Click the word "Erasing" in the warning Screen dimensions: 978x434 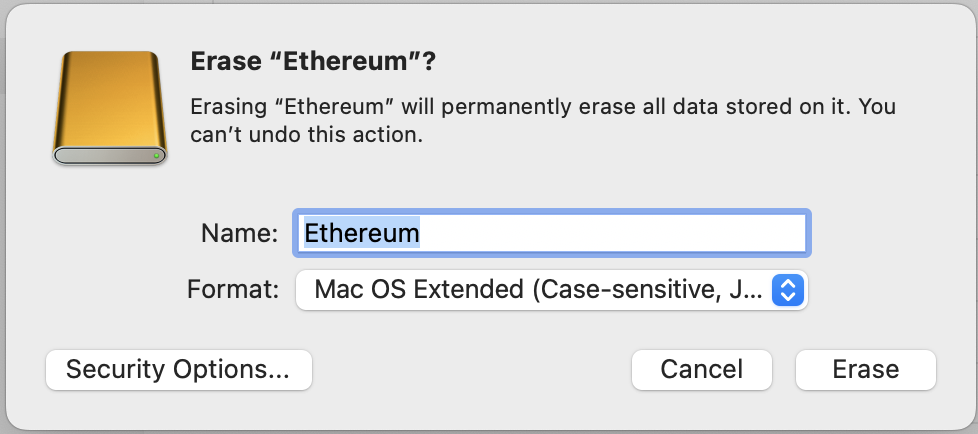click(226, 105)
